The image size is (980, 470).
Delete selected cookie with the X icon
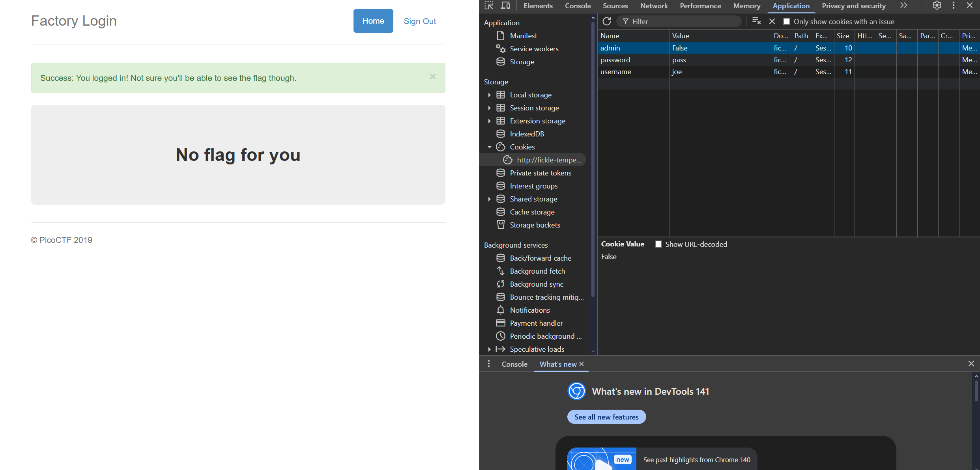pos(772,21)
